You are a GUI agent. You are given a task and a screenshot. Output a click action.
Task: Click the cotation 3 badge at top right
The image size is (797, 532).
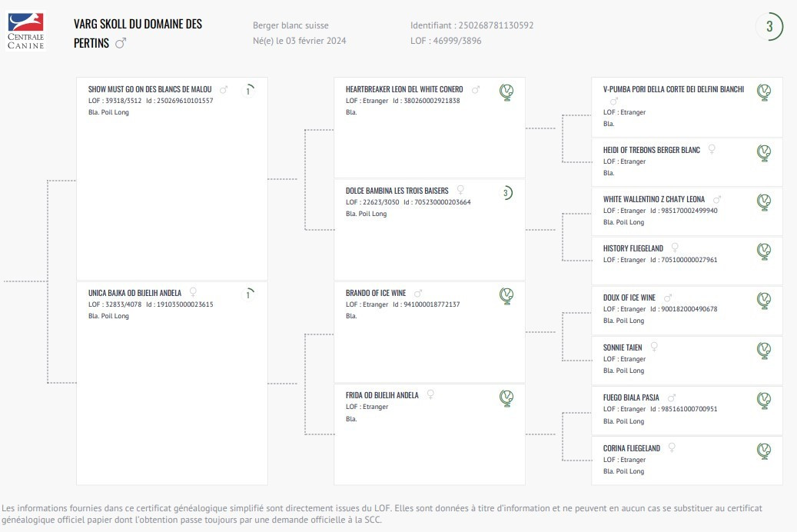769,26
